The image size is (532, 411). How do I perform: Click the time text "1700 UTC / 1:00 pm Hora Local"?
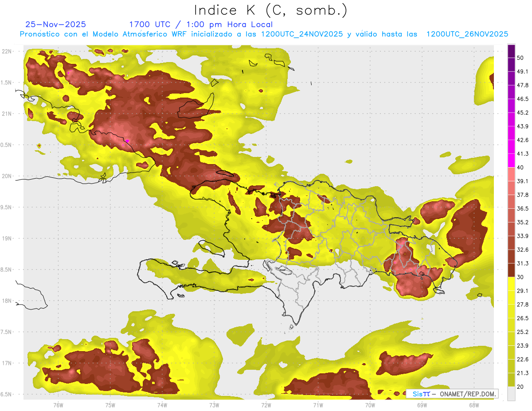tap(201, 24)
